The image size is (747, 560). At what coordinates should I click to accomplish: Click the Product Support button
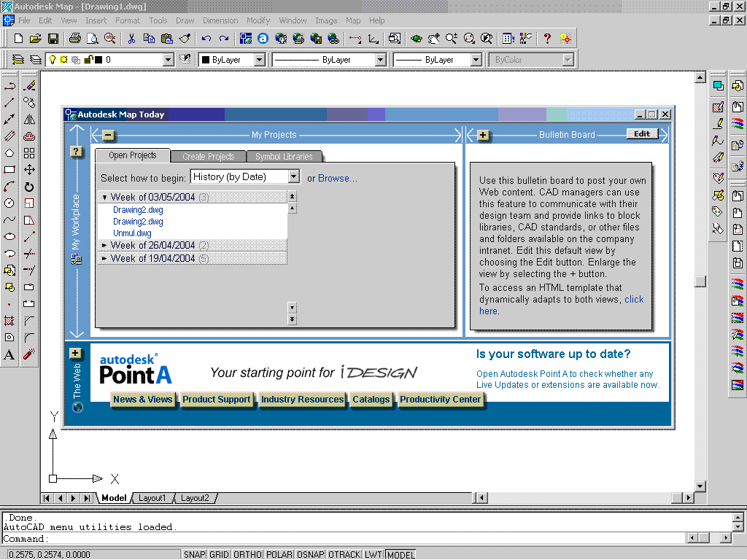click(216, 400)
